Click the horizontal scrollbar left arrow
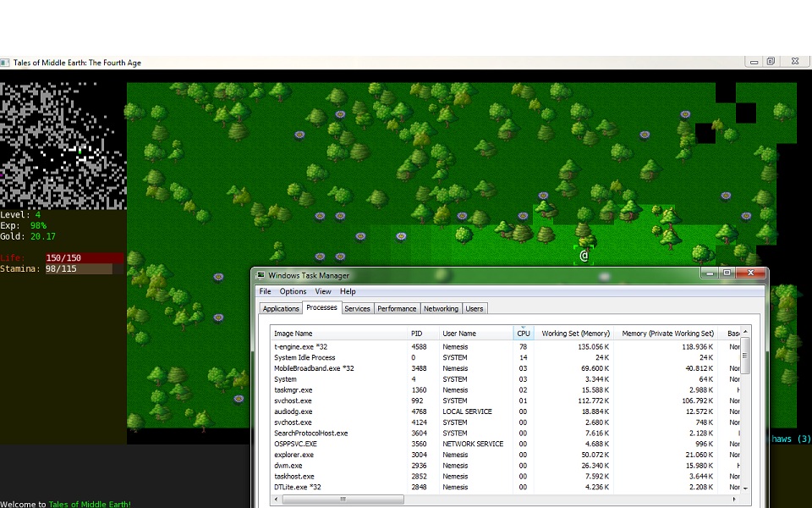 pos(277,500)
